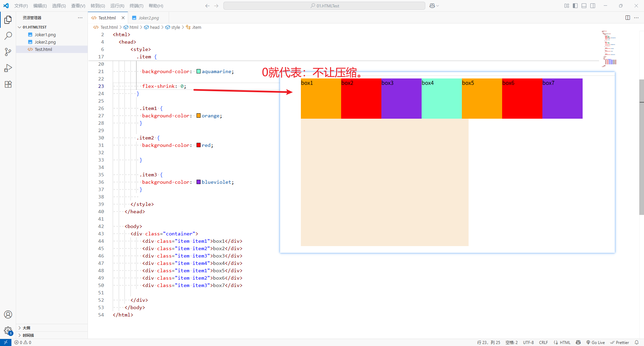
Task: Select Test.html in the explorer
Action: (52, 49)
